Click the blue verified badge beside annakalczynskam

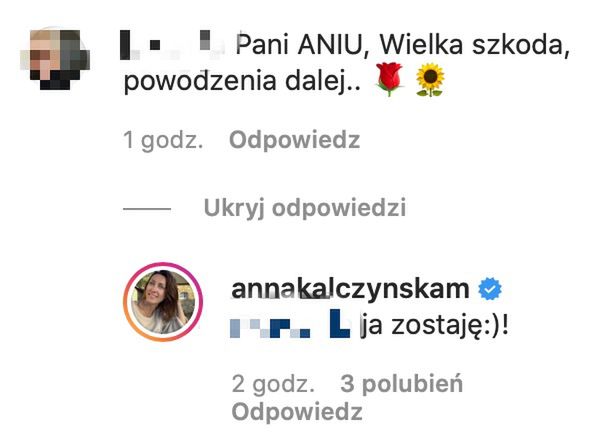[490, 288]
